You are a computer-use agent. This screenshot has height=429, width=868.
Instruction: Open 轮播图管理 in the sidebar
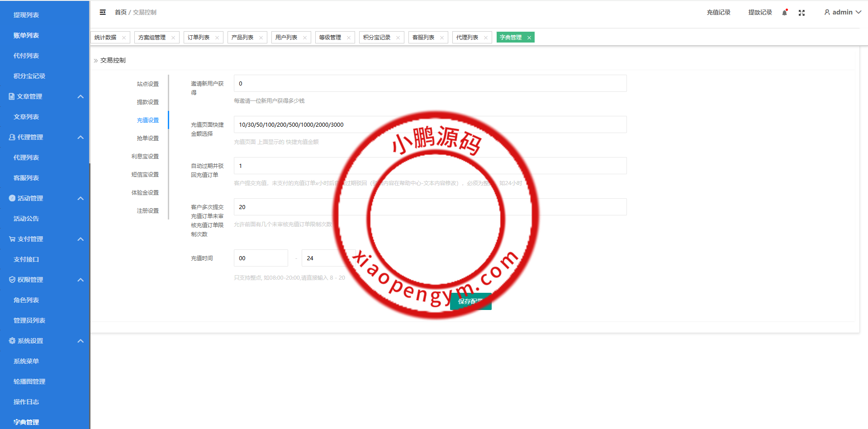click(29, 381)
